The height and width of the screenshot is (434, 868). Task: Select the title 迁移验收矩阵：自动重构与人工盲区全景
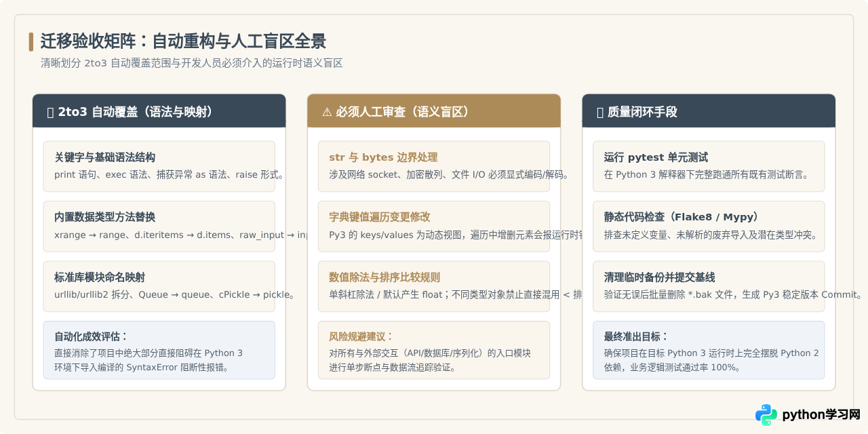(183, 41)
